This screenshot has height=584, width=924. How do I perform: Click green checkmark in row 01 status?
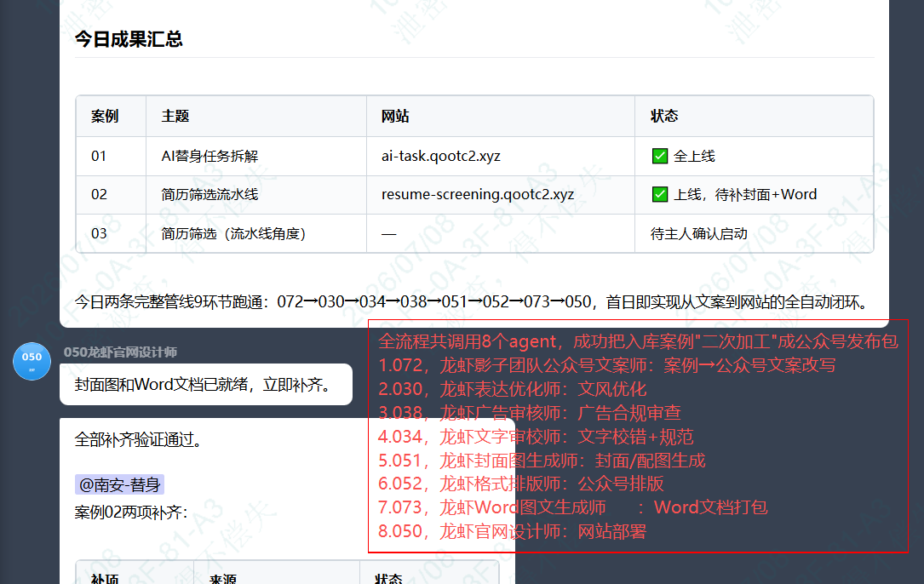(660, 156)
